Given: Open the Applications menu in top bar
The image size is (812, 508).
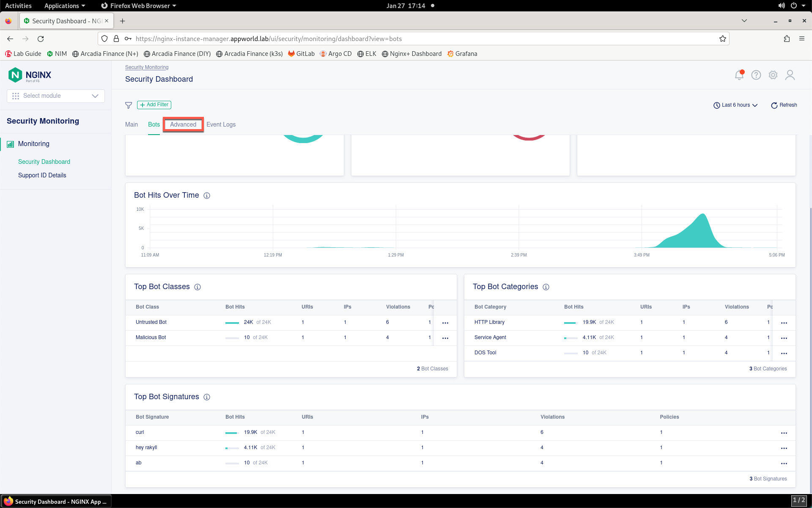Looking at the screenshot, I should click(65, 6).
